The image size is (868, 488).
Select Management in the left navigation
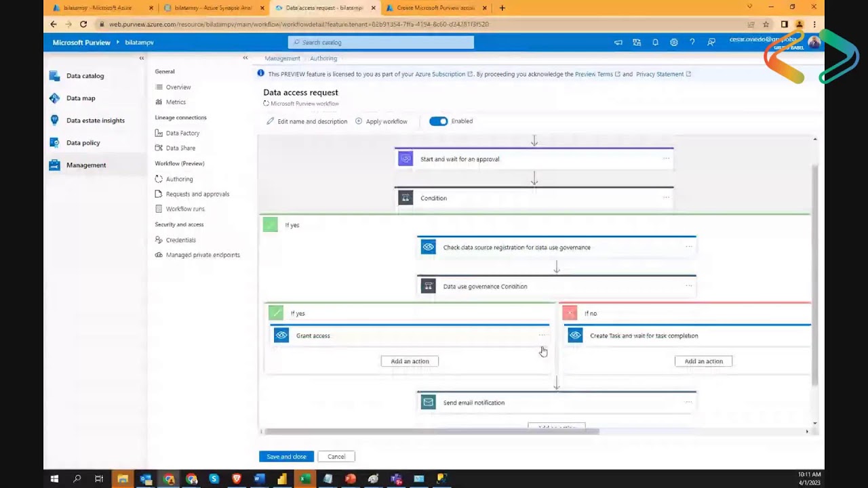click(x=86, y=165)
